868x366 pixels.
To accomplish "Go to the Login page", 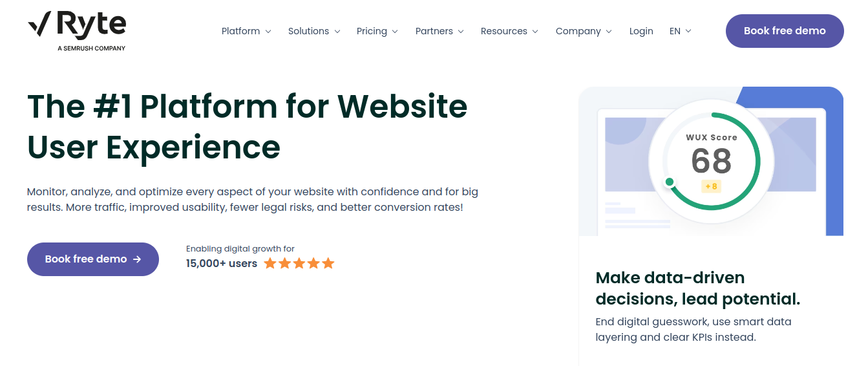I will (x=641, y=31).
